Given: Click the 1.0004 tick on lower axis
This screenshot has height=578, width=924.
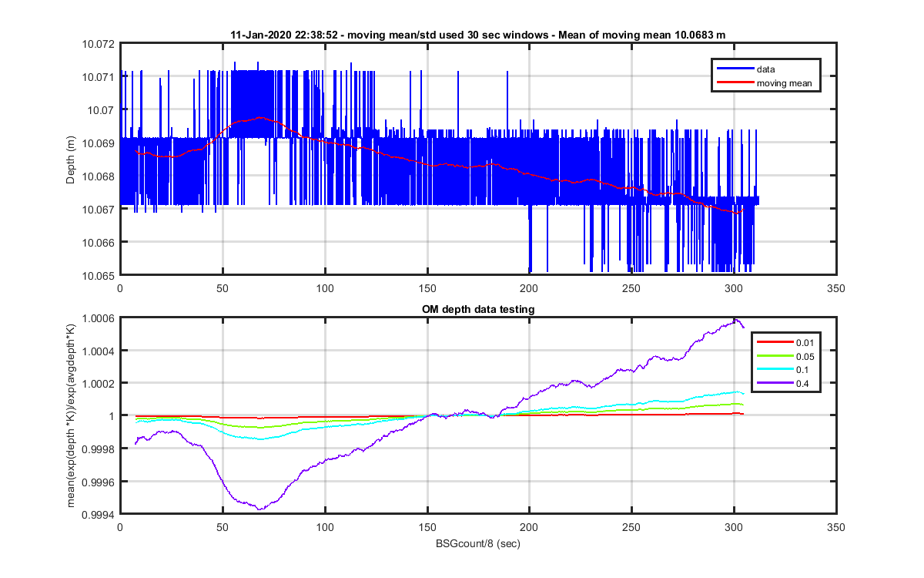Looking at the screenshot, I should coord(99,351).
